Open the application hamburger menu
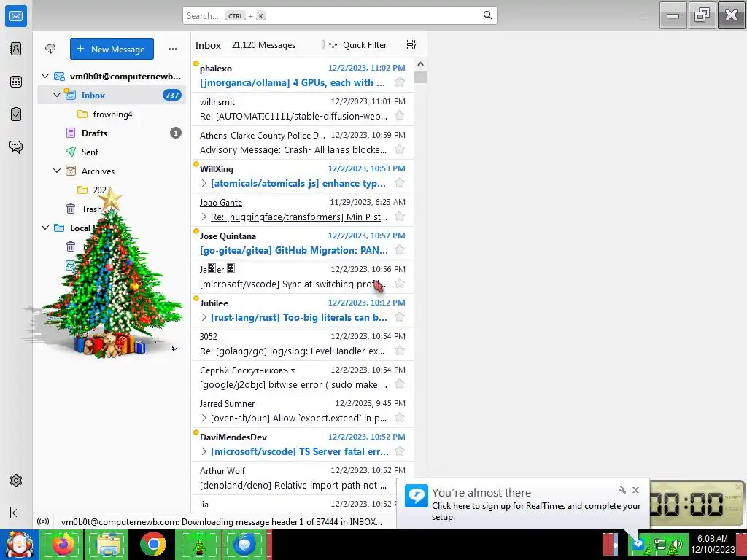The height and width of the screenshot is (560, 747). [x=643, y=15]
